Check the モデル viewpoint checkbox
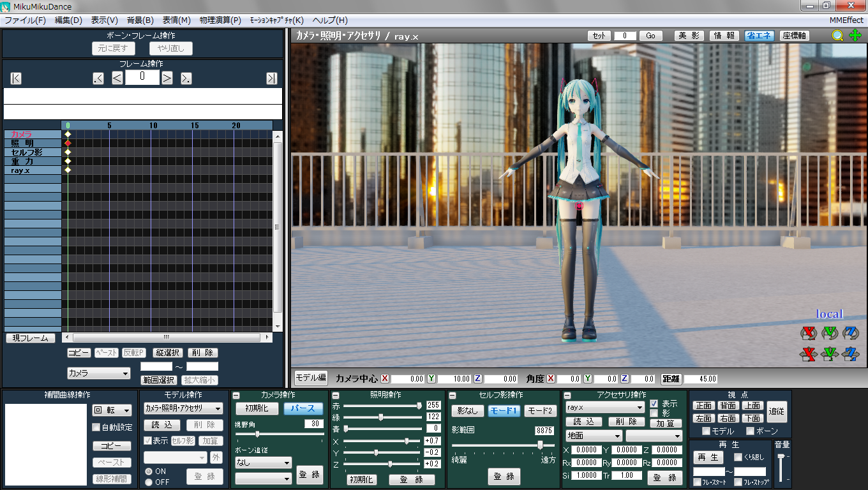The image size is (868, 490). (x=706, y=431)
